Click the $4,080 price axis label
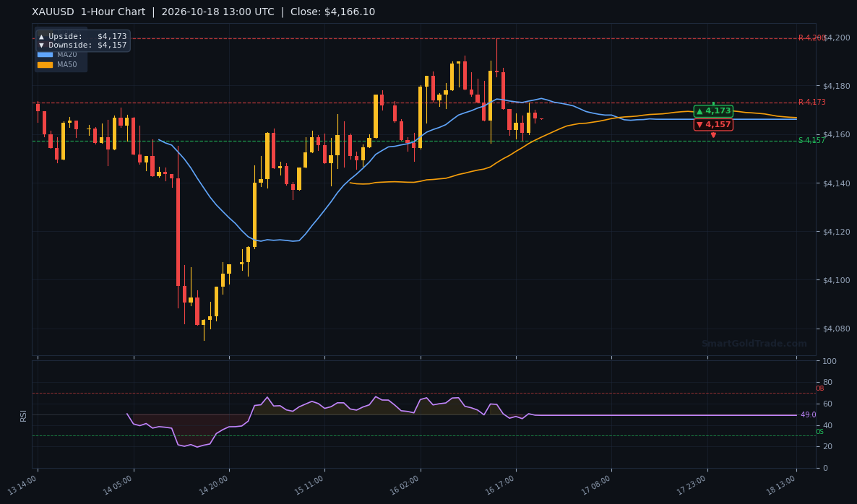Image resolution: width=857 pixels, height=504 pixels. [x=836, y=329]
